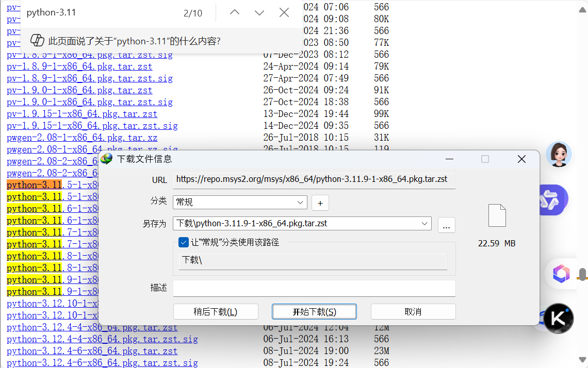This screenshot has width=588, height=368.
Task: Click the Copilot icon in the find bar
Action: tap(37, 41)
